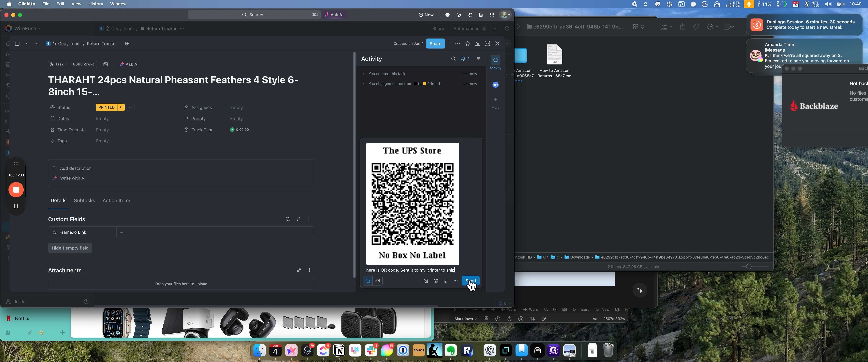Switch to the Subtasks tab
Image resolution: width=868 pixels, height=362 pixels.
pos(84,200)
